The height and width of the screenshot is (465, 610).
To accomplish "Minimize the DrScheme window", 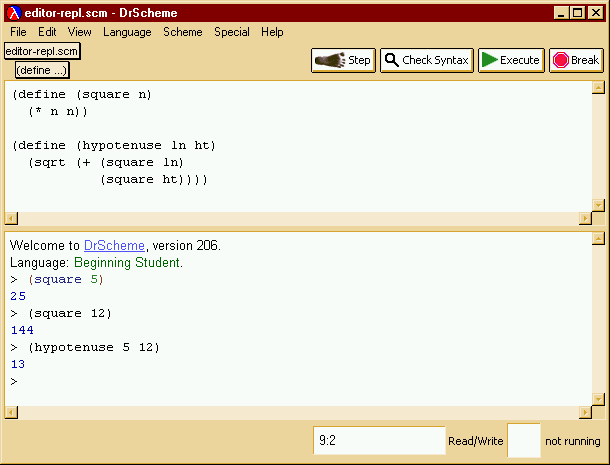I will [561, 13].
